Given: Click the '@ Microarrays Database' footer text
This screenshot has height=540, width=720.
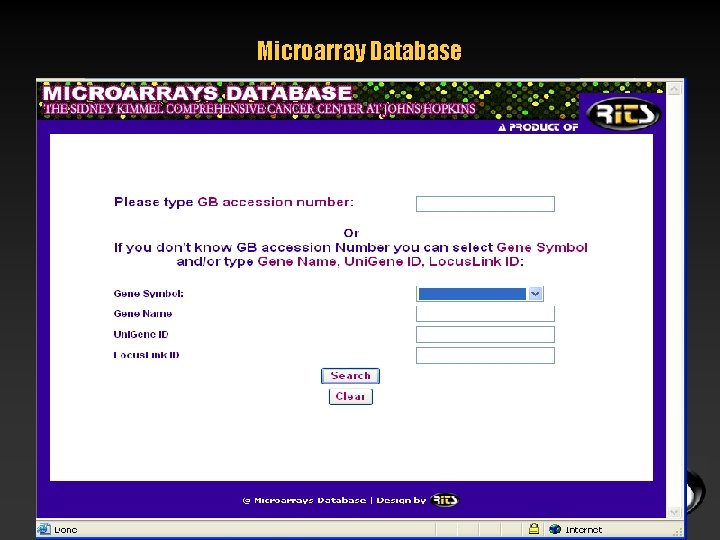Looking at the screenshot, I should pos(304,500).
